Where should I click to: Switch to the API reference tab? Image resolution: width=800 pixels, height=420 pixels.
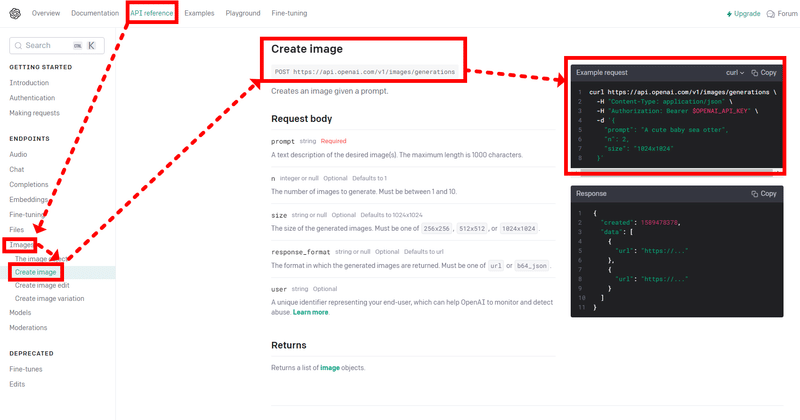(152, 13)
